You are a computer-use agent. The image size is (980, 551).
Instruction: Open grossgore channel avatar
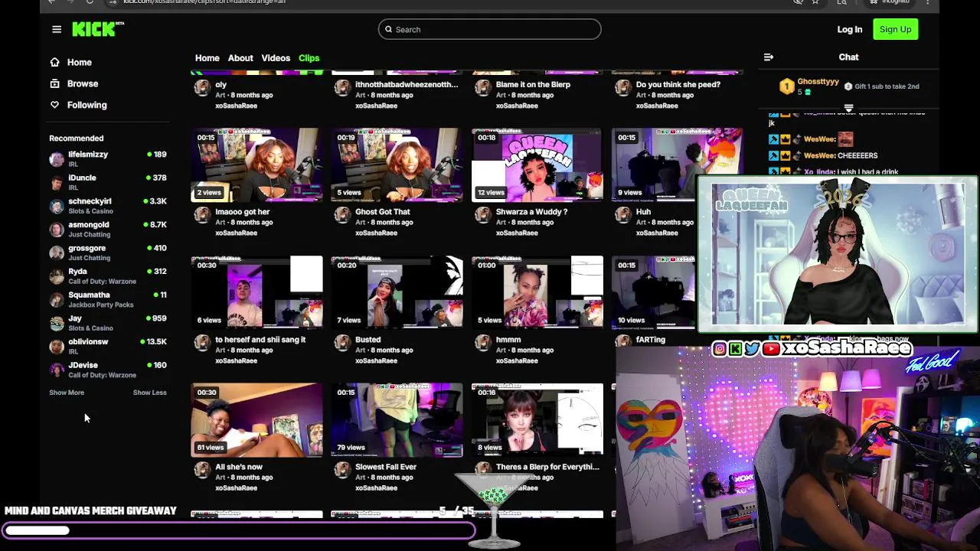click(57, 253)
